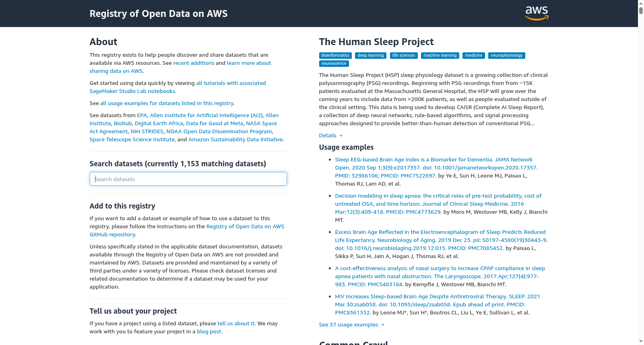Open Excess Brain Age Reflected in EEG article
The width and height of the screenshot is (644, 345).
coord(441,240)
